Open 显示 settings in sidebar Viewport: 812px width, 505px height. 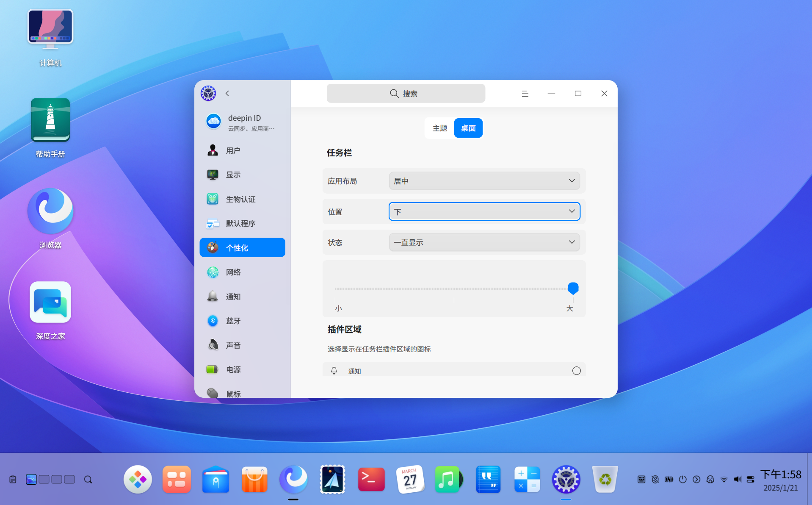pyautogui.click(x=242, y=175)
